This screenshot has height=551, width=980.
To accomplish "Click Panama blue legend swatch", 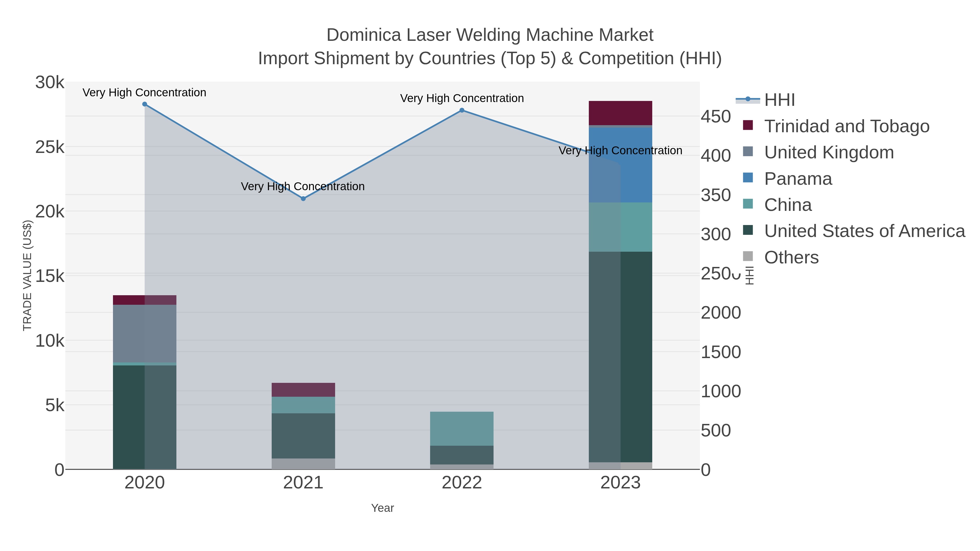I will pyautogui.click(x=748, y=178).
